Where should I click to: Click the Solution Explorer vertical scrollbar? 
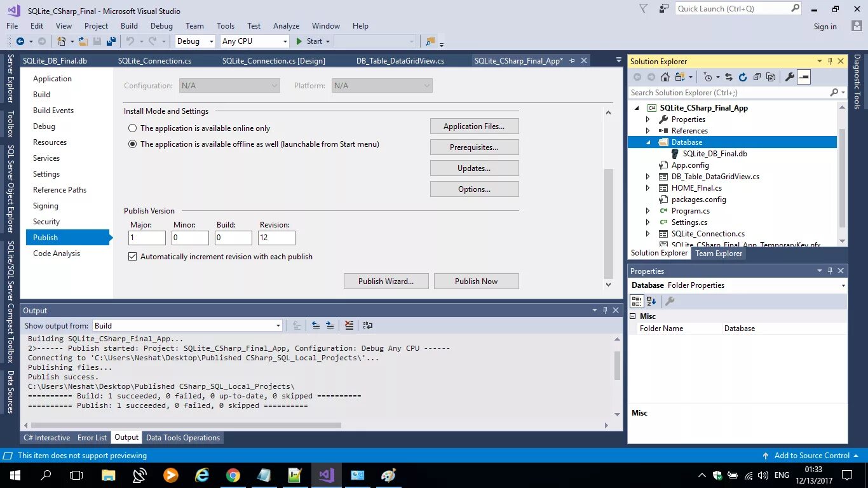click(x=842, y=178)
